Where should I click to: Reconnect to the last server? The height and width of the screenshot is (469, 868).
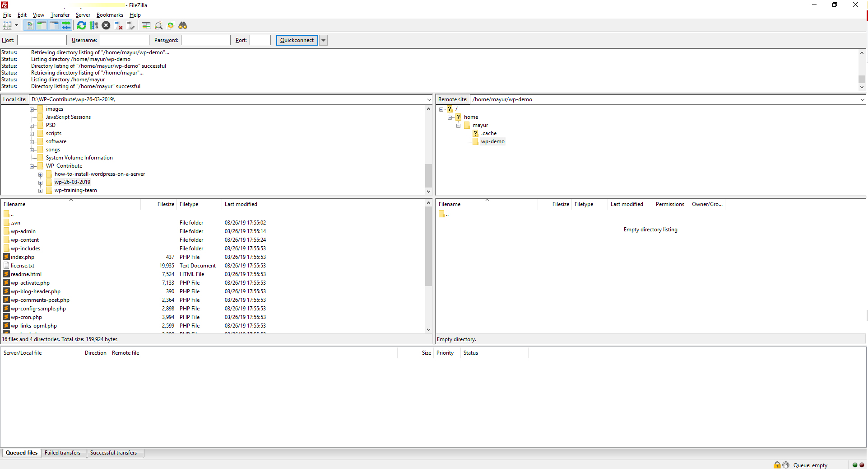point(131,25)
